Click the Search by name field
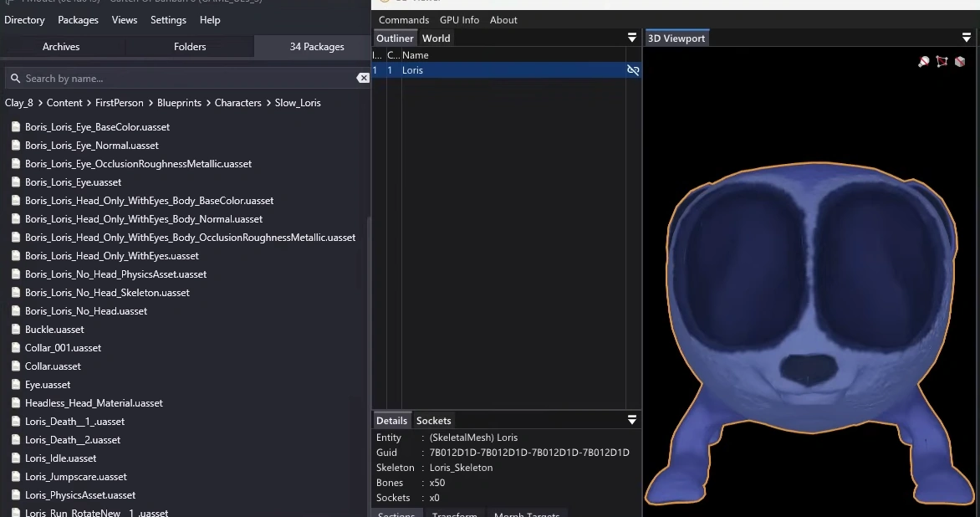The height and width of the screenshot is (517, 980). click(184, 79)
